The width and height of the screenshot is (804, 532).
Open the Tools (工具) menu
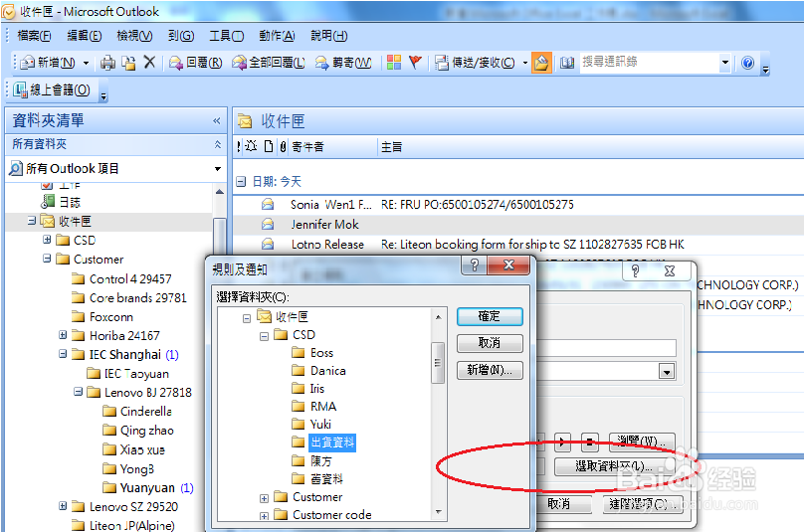point(226,36)
